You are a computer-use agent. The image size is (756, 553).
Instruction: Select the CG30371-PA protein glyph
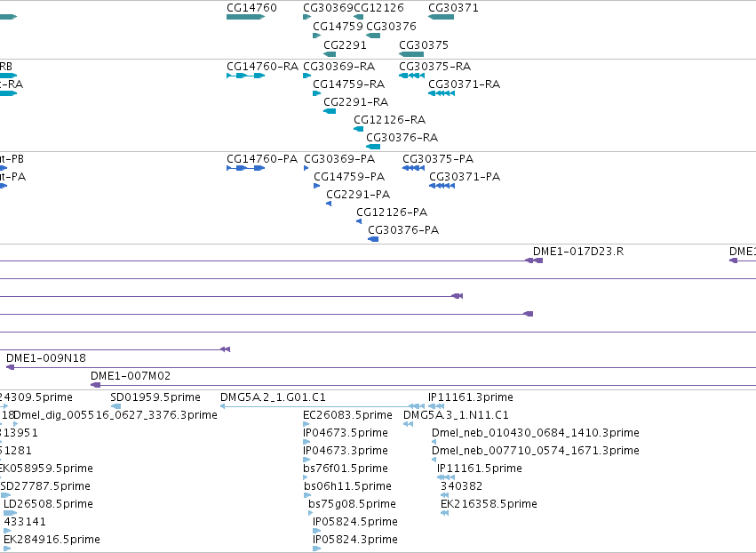pos(442,186)
